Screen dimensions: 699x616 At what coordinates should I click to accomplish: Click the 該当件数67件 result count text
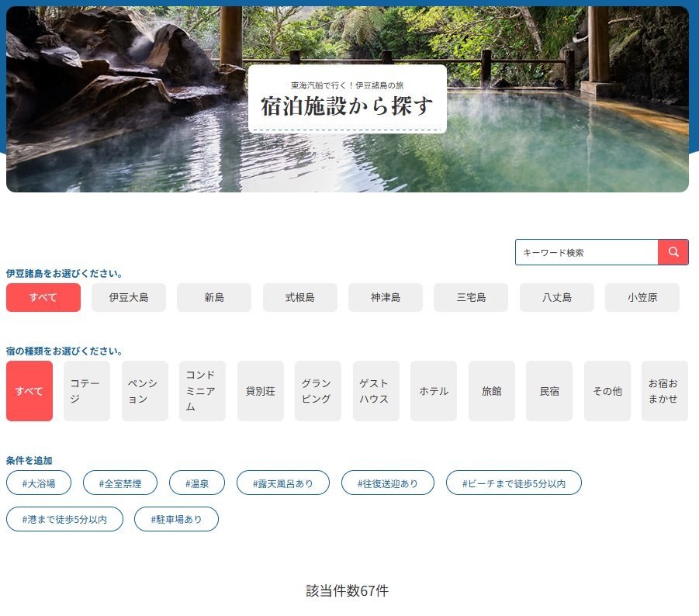pyautogui.click(x=348, y=591)
